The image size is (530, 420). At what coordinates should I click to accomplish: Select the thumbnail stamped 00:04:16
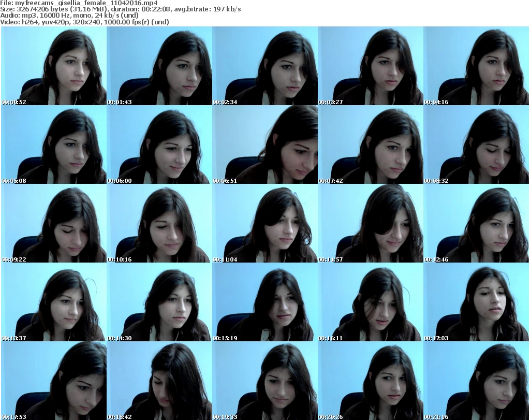(x=476, y=66)
